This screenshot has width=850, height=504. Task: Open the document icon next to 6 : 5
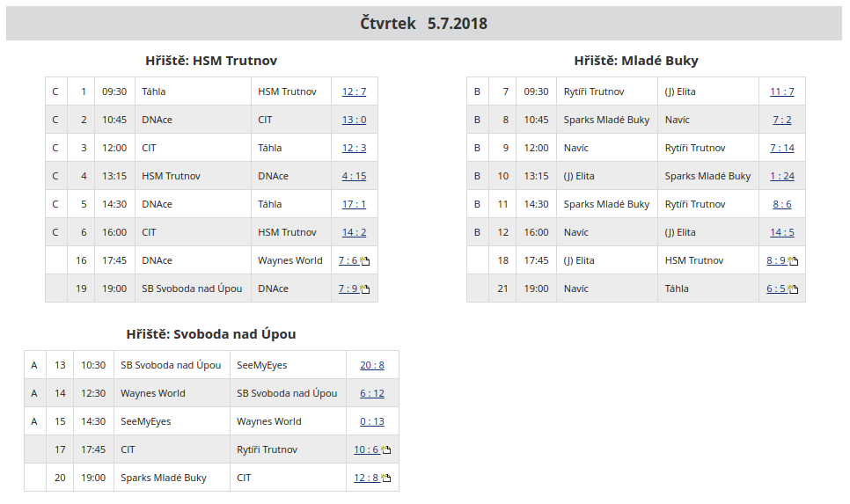click(x=793, y=289)
